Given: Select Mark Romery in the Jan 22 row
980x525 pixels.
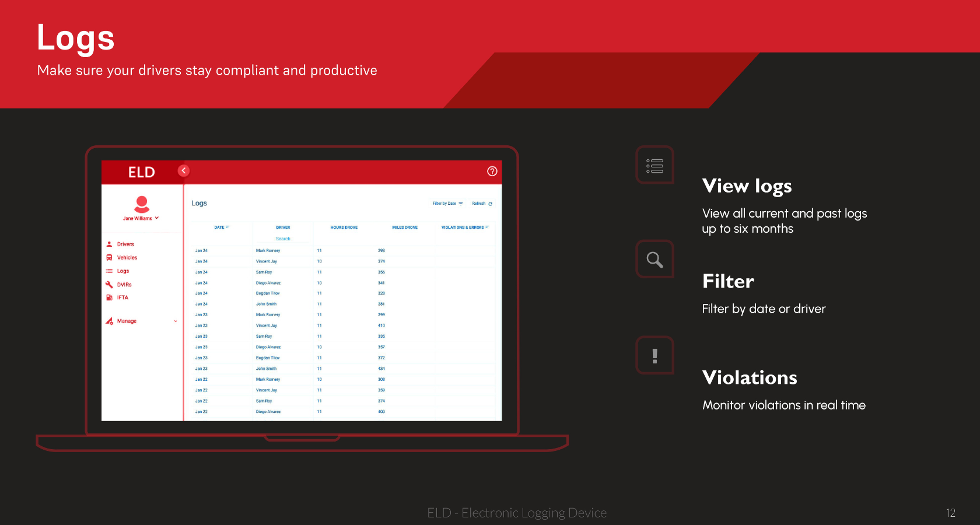Looking at the screenshot, I should [268, 379].
